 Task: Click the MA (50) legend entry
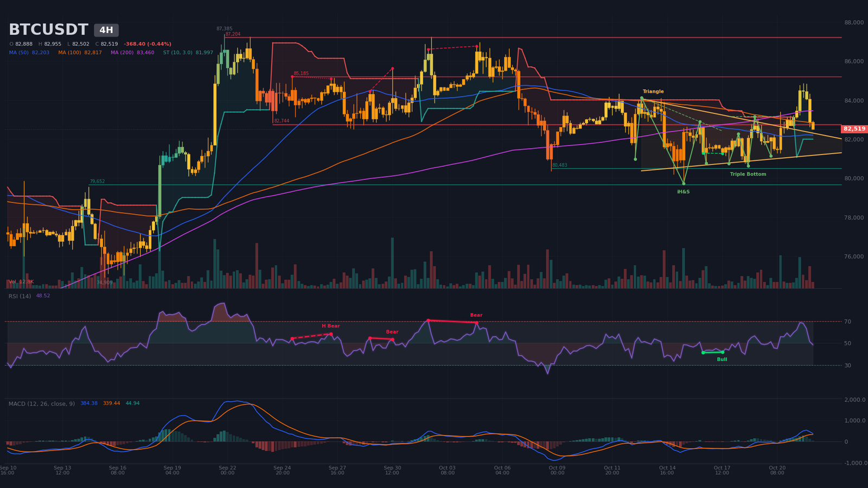(x=29, y=53)
